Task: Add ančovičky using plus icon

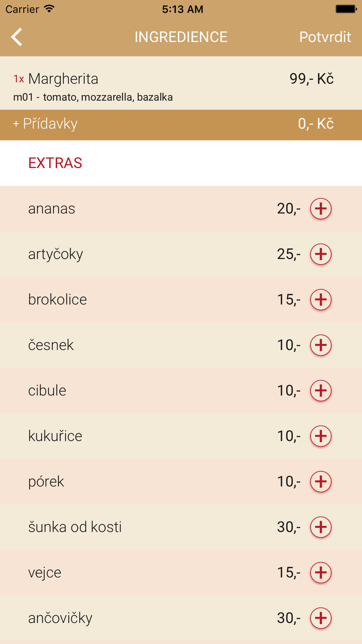Action: [x=321, y=618]
